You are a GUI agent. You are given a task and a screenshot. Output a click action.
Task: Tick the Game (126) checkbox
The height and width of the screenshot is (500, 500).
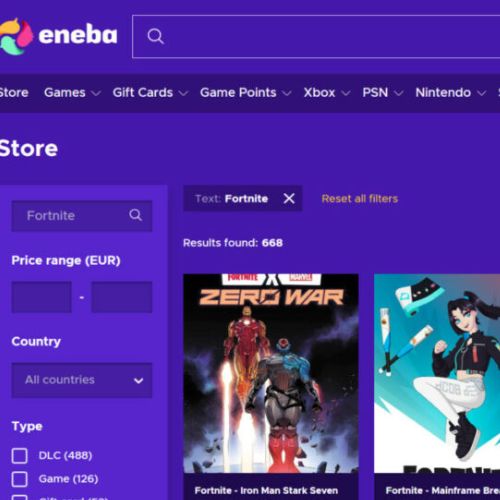click(20, 479)
